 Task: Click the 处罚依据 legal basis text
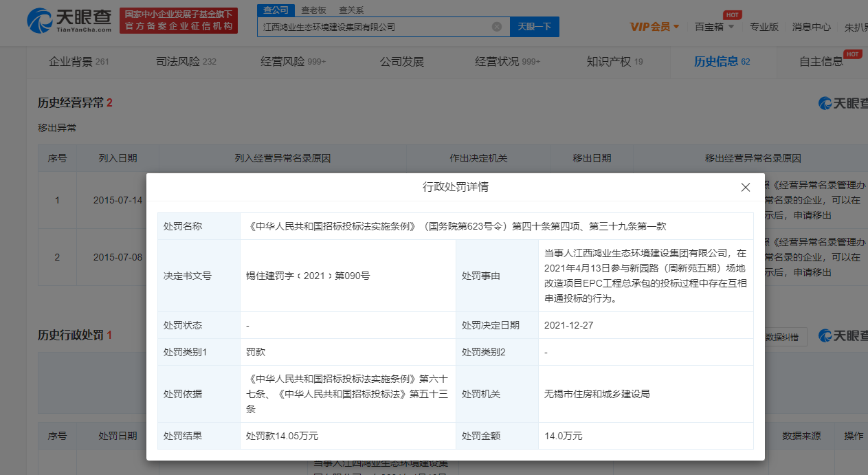coord(347,394)
